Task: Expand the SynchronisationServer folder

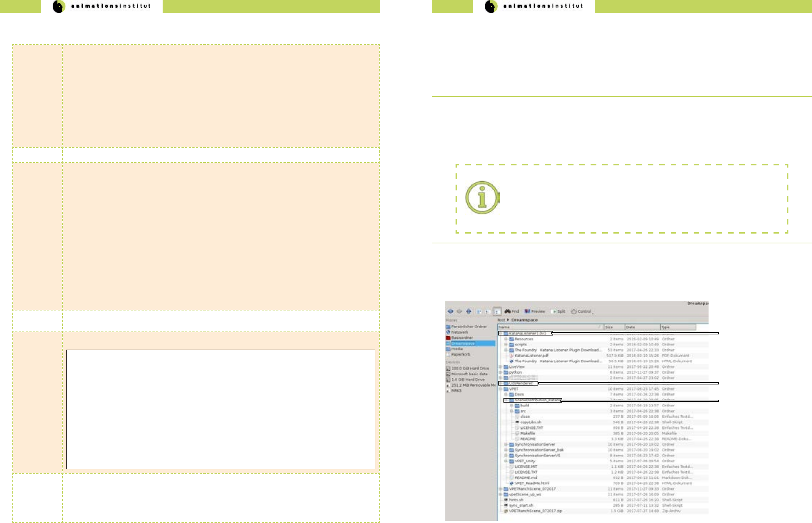Action: coord(506,444)
